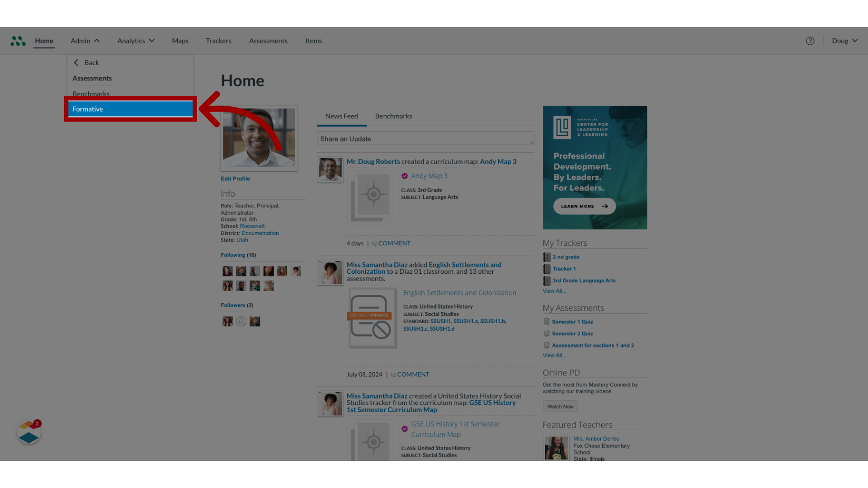Click the Assessments navigation icon

tap(268, 41)
